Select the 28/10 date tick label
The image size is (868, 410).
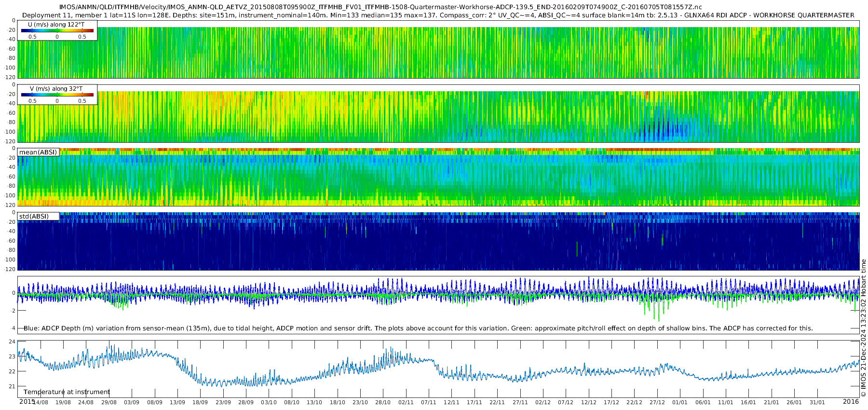click(x=383, y=402)
